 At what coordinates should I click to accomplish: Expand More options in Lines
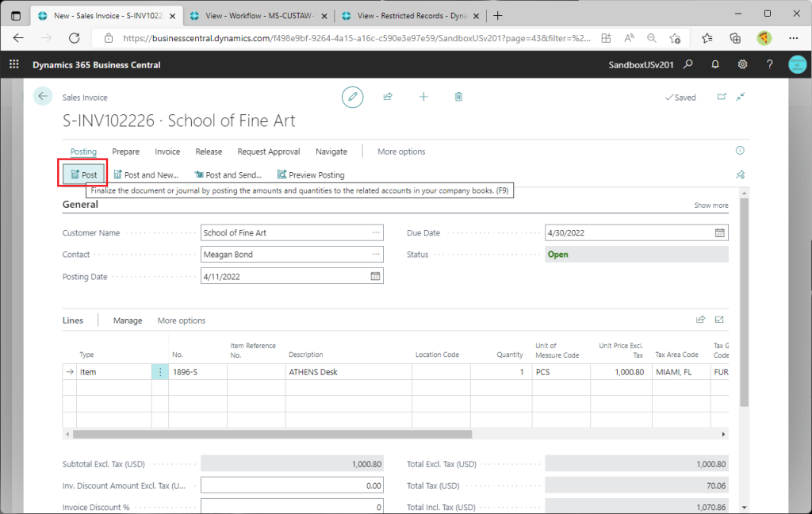(182, 320)
